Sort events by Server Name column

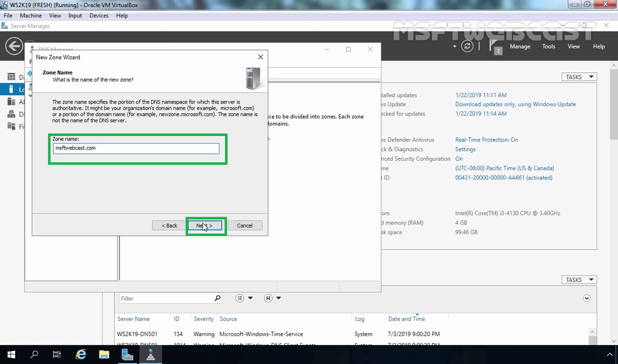[x=134, y=319]
